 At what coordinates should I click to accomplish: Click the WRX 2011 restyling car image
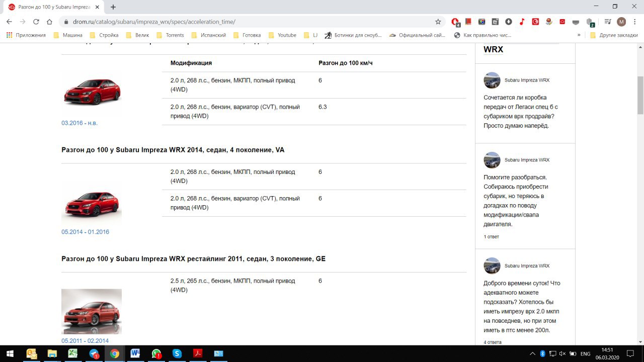[92, 311]
